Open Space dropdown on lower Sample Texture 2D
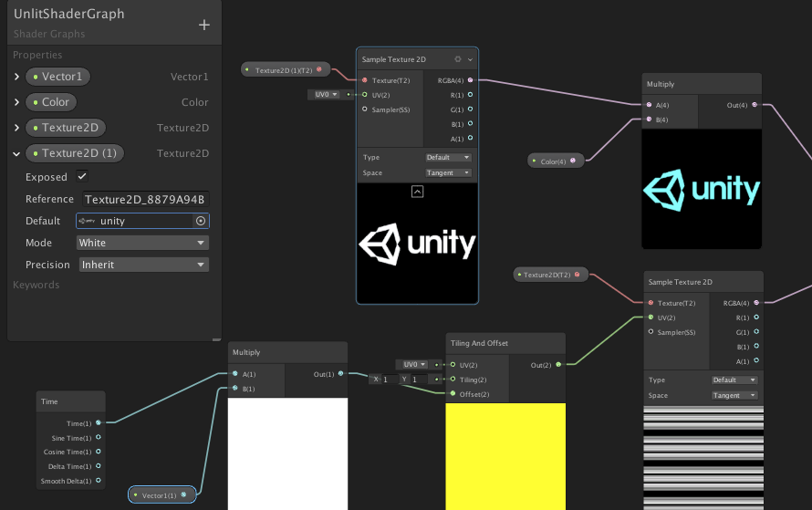Screen dimensions: 812x510 [734, 396]
